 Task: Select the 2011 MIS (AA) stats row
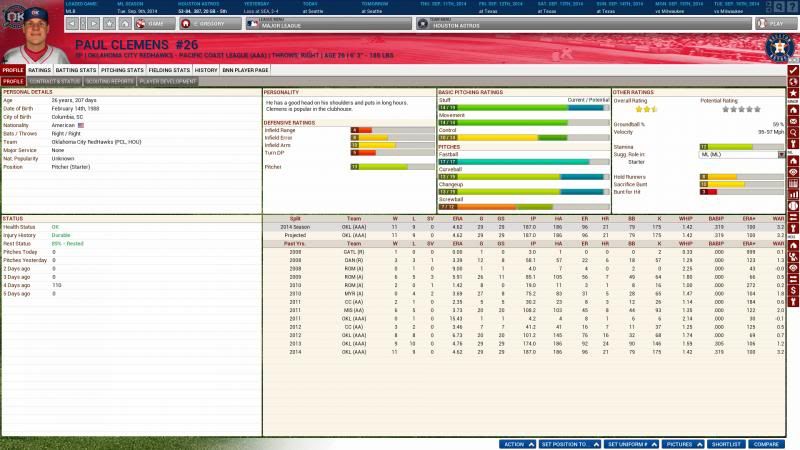524,310
